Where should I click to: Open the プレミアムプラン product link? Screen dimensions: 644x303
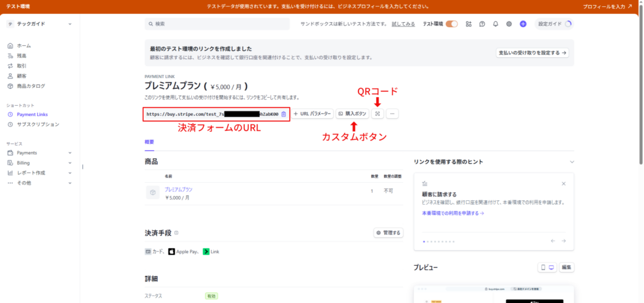click(179, 190)
